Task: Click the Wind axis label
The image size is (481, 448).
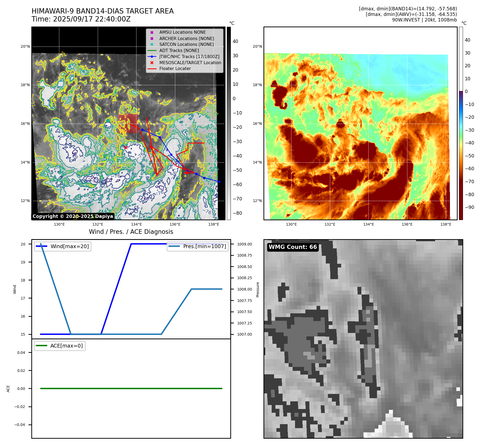Action: pyautogui.click(x=15, y=289)
